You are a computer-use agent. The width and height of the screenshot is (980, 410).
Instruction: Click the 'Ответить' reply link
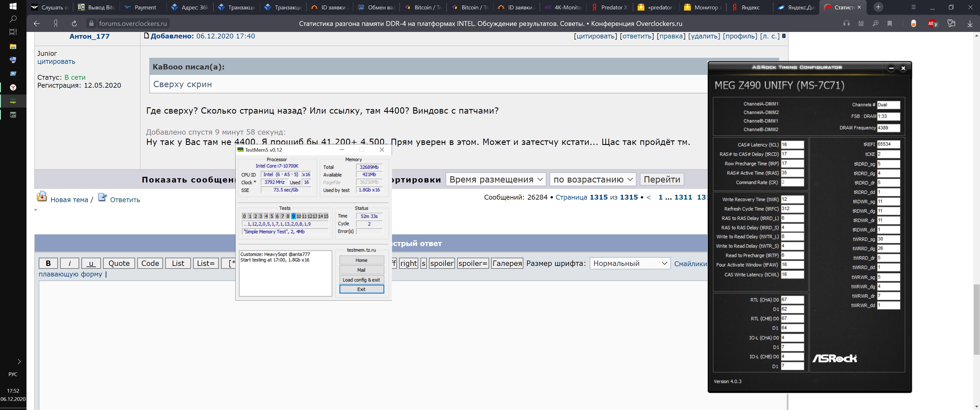click(125, 200)
